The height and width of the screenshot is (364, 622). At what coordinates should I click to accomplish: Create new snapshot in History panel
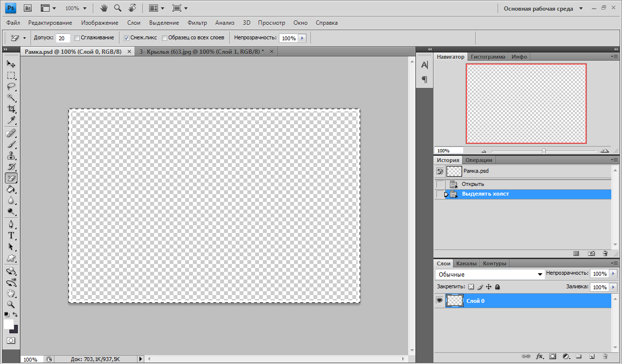pyautogui.click(x=591, y=253)
